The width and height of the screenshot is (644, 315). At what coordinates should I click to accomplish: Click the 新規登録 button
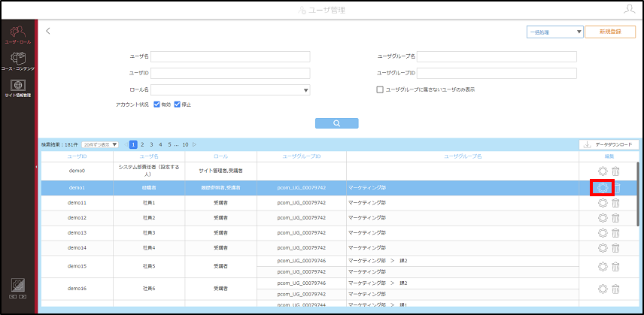pyautogui.click(x=610, y=32)
